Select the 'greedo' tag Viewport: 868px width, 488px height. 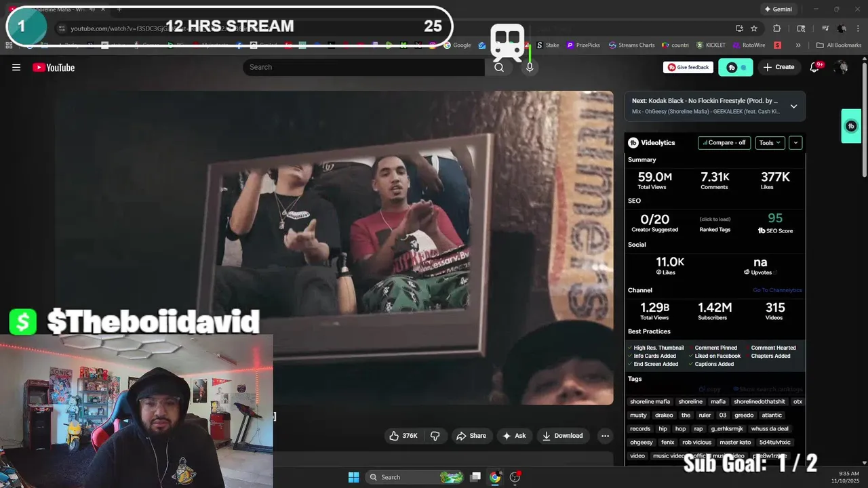click(x=744, y=415)
